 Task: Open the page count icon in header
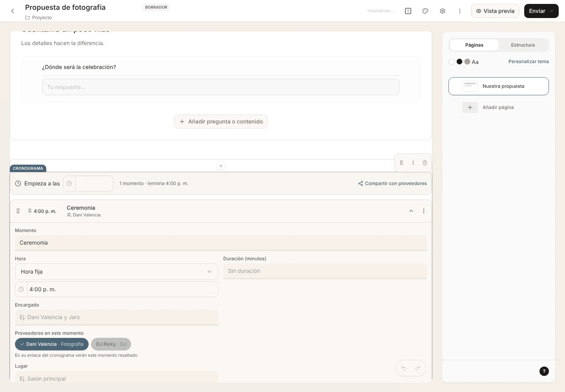coord(408,11)
